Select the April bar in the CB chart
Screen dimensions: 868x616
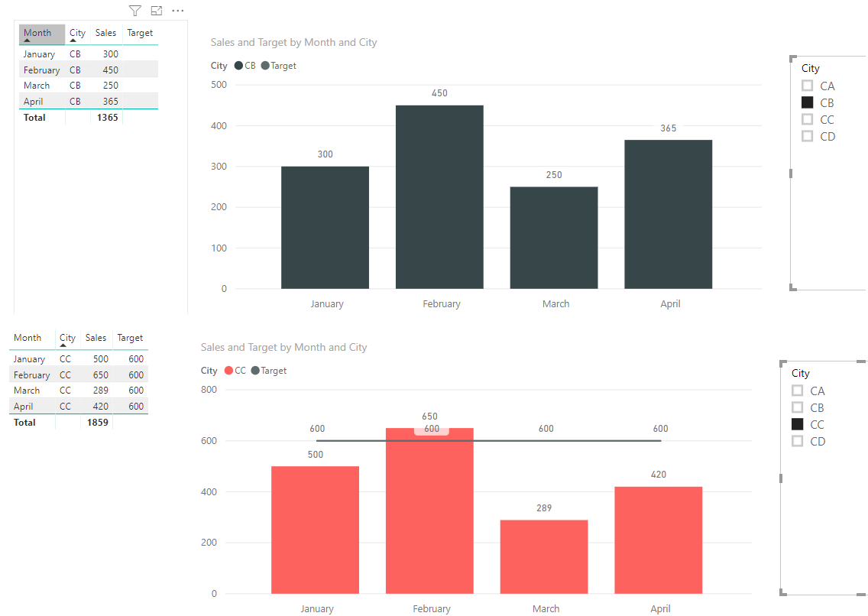[x=668, y=214]
